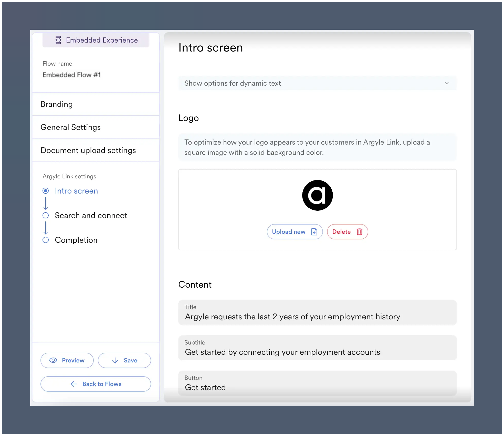Image resolution: width=504 pixels, height=436 pixels.
Task: Click the left arrow icon on Back to Flows
Action: pyautogui.click(x=74, y=384)
